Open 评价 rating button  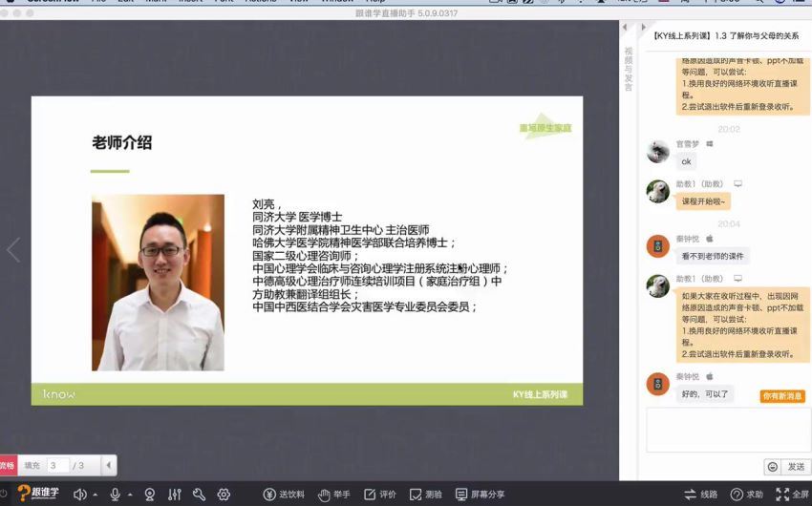coord(379,495)
